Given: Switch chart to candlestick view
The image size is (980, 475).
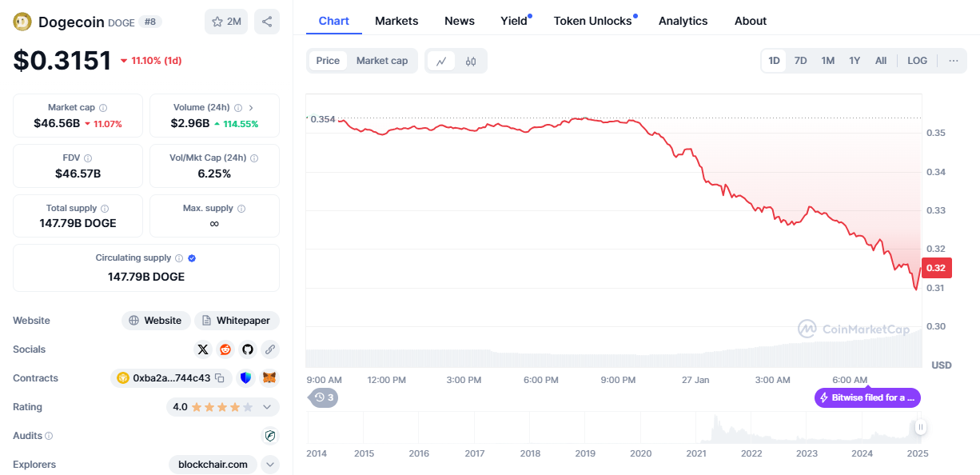Looking at the screenshot, I should click(471, 61).
